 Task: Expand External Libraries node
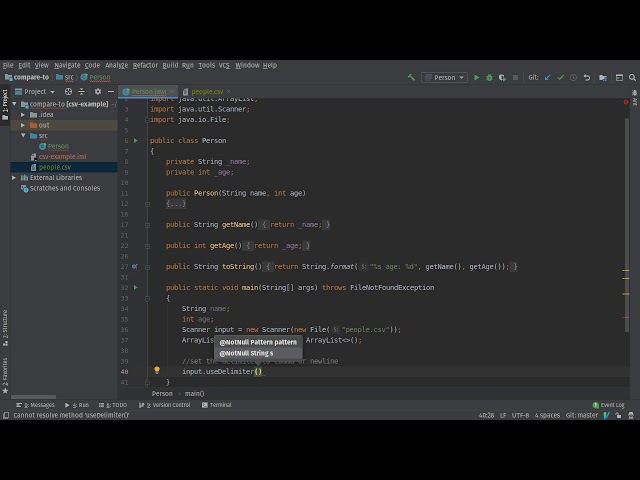(14, 178)
